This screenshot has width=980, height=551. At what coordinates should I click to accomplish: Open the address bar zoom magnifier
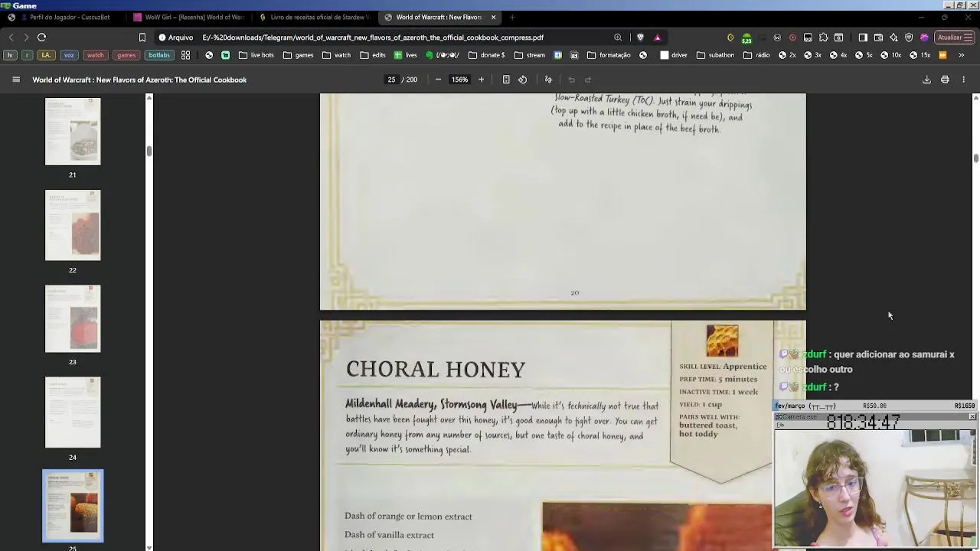click(x=618, y=37)
